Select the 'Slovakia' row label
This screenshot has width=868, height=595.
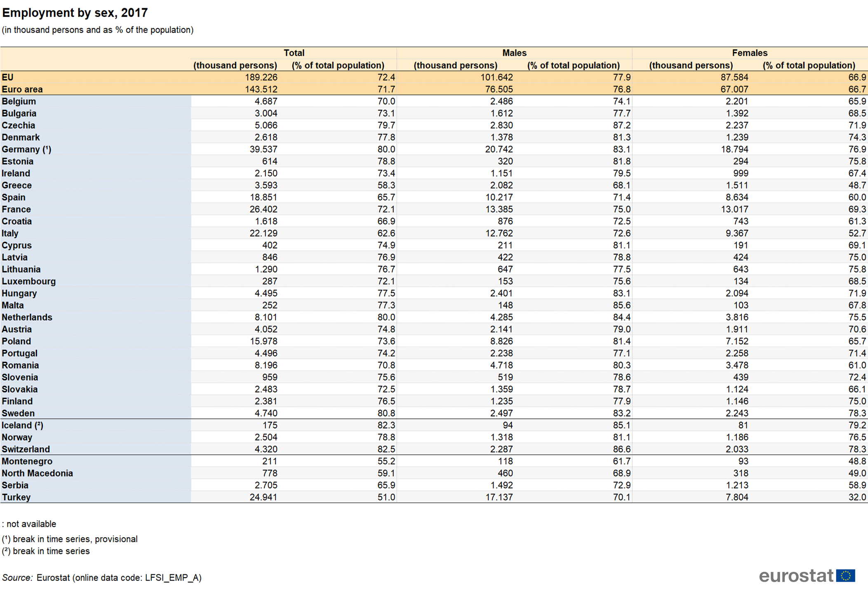click(x=20, y=389)
